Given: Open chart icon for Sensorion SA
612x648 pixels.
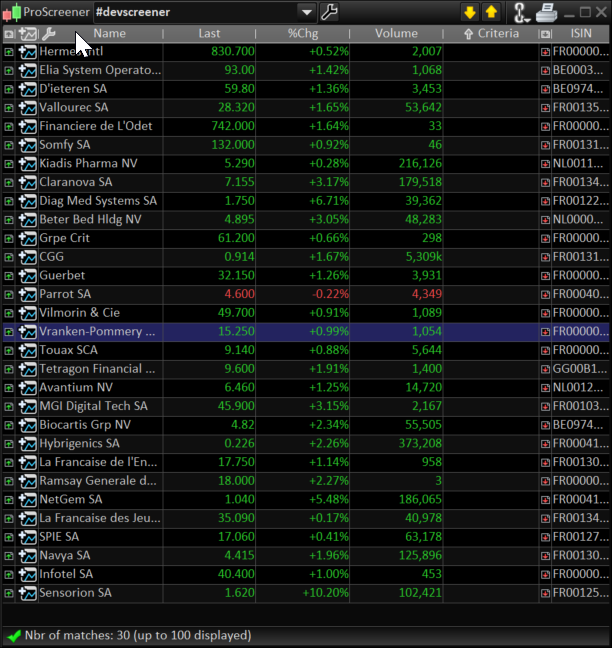Looking at the screenshot, I should coord(28,593).
